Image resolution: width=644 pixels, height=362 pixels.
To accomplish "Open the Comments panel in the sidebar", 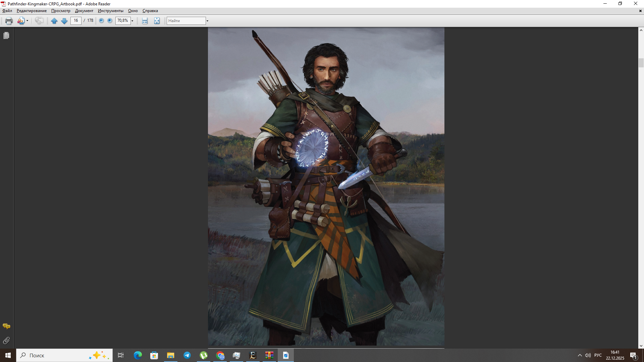I will [6, 326].
